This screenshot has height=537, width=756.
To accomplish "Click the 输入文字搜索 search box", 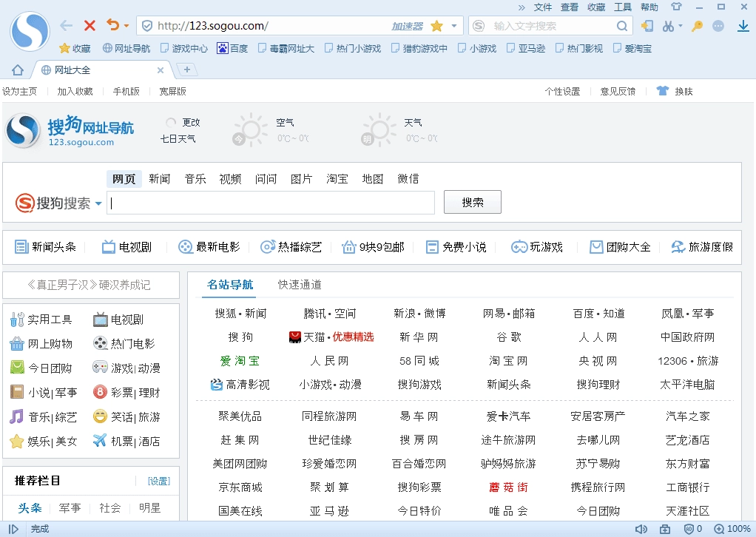I will pos(550,26).
